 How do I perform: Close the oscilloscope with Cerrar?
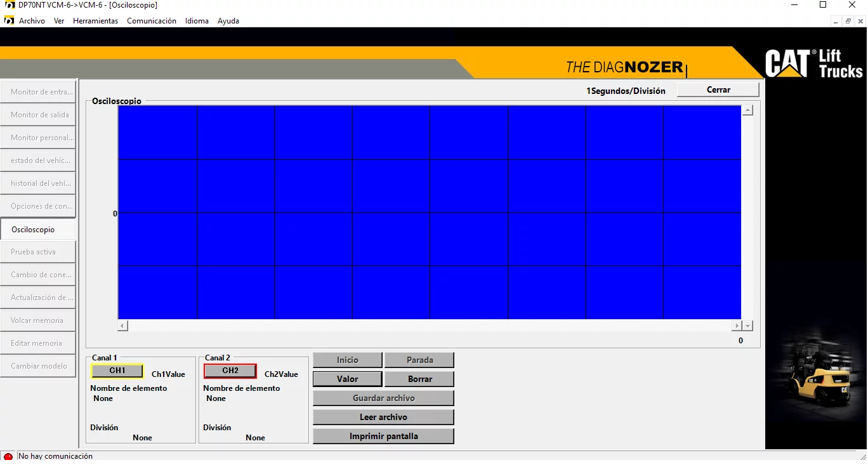[718, 89]
